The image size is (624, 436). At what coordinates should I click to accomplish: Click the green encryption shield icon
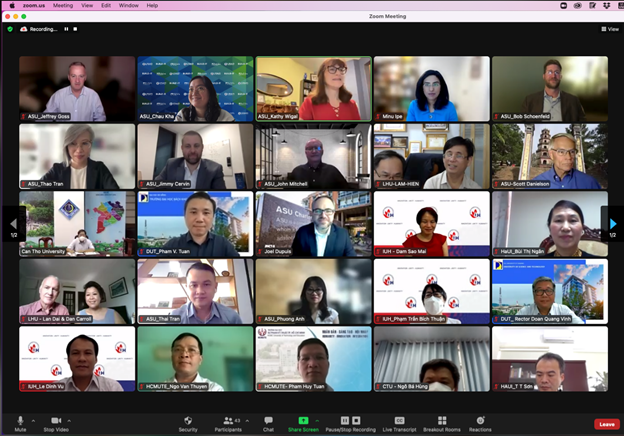(x=10, y=29)
